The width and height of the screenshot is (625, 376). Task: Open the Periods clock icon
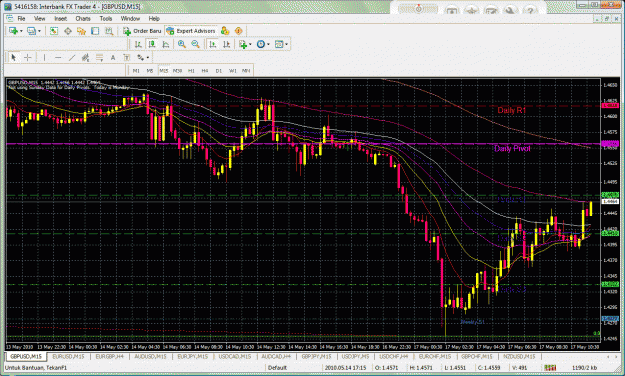[261, 44]
